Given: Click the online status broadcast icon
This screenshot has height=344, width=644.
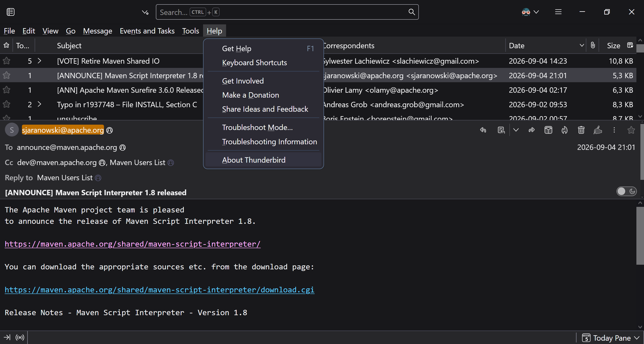Looking at the screenshot, I should coord(20,338).
